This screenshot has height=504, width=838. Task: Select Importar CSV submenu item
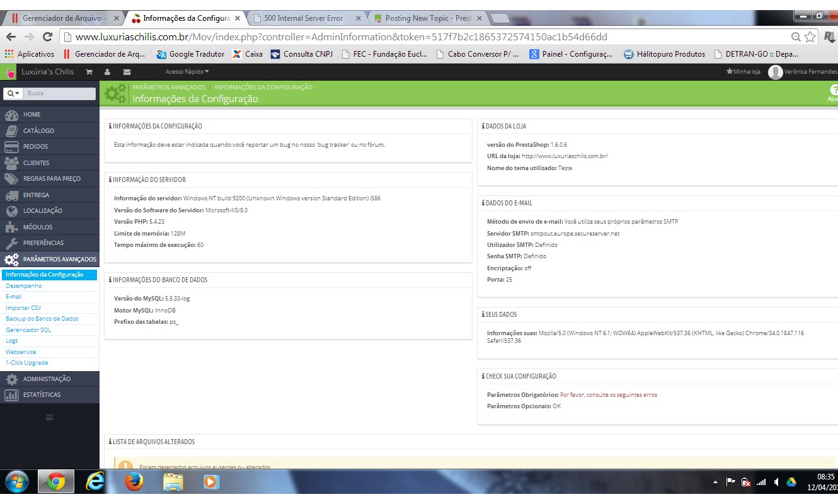[23, 308]
